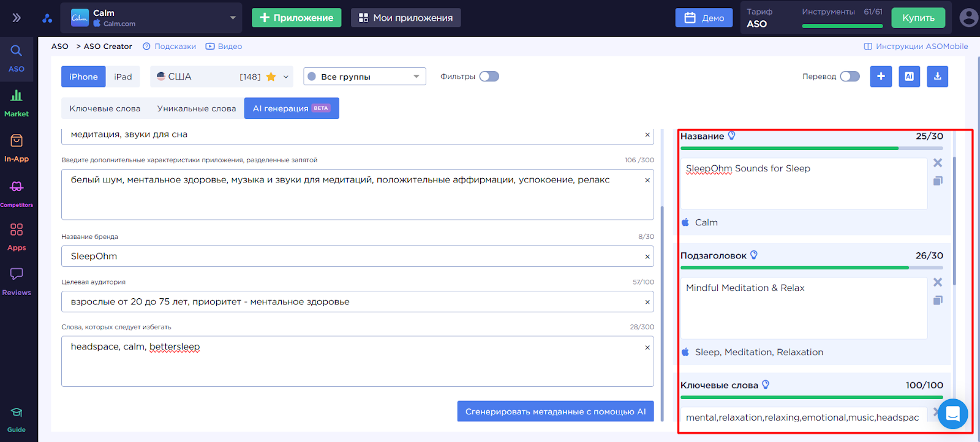Screen dimensions: 980x442
Task: Open the Reviews section in sidebar
Action: point(17,282)
